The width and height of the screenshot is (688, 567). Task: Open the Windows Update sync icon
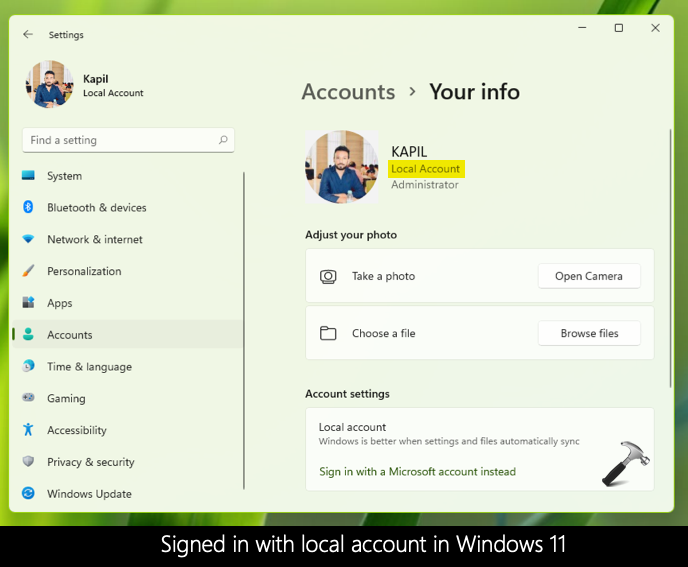28,493
